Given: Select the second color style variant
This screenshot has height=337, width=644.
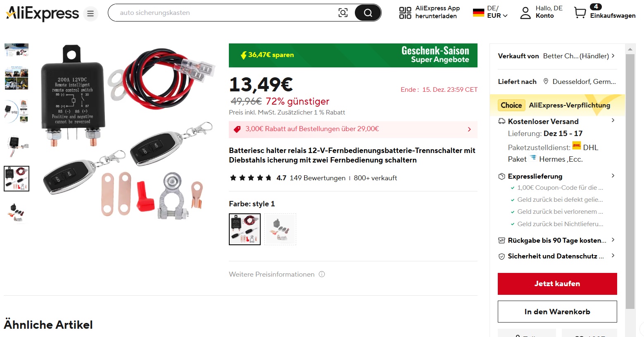Looking at the screenshot, I should [x=280, y=229].
